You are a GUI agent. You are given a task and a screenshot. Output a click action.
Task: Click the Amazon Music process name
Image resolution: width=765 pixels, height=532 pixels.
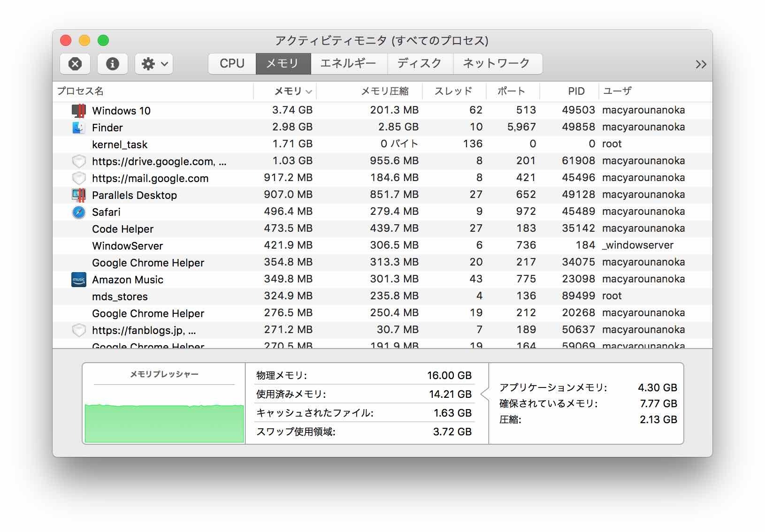point(128,280)
